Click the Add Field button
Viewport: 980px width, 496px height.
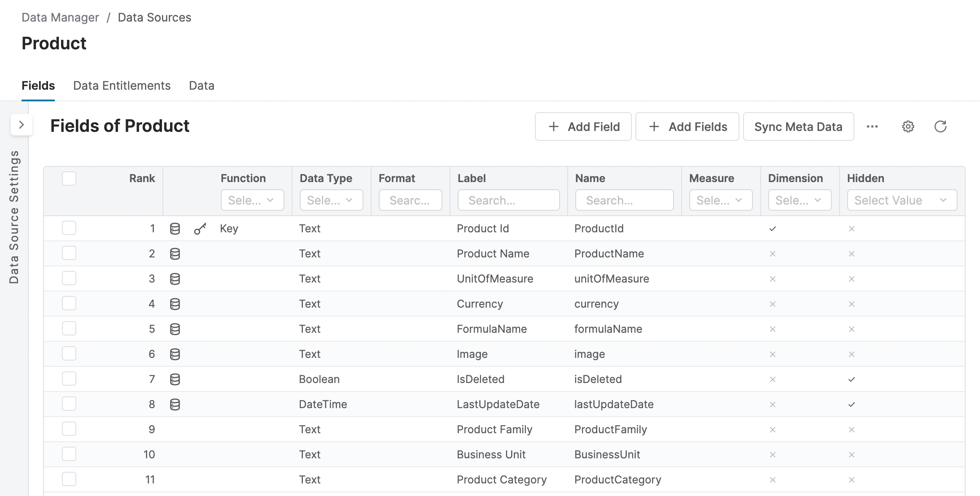point(583,126)
